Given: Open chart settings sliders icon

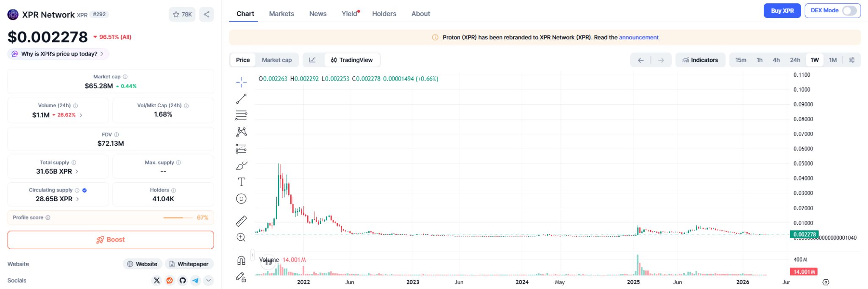Looking at the screenshot, I should click(x=852, y=60).
